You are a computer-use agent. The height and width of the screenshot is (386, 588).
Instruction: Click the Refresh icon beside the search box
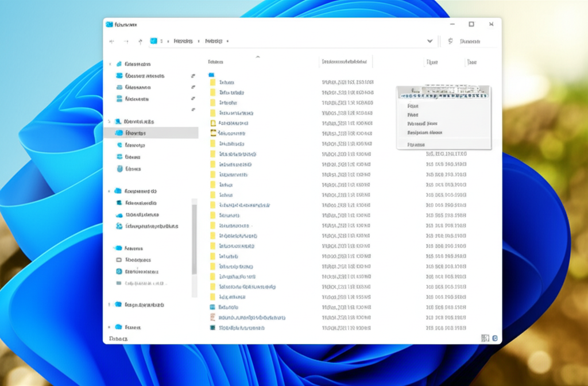click(x=450, y=41)
